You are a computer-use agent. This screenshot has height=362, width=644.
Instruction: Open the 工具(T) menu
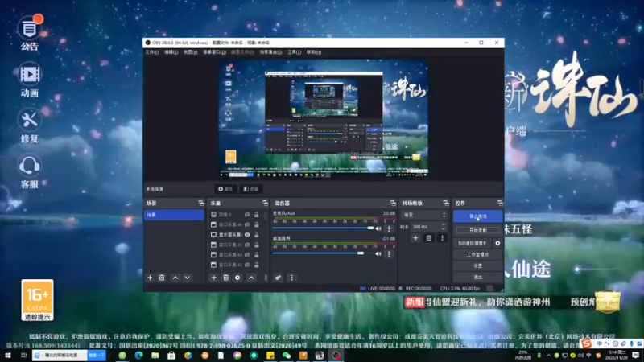pyautogui.click(x=294, y=52)
